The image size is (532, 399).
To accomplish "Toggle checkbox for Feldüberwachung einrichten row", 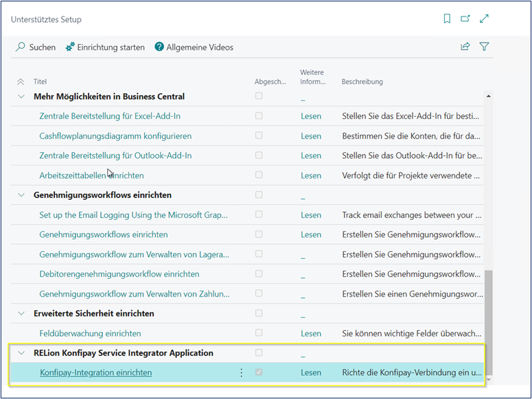I will pos(259,333).
